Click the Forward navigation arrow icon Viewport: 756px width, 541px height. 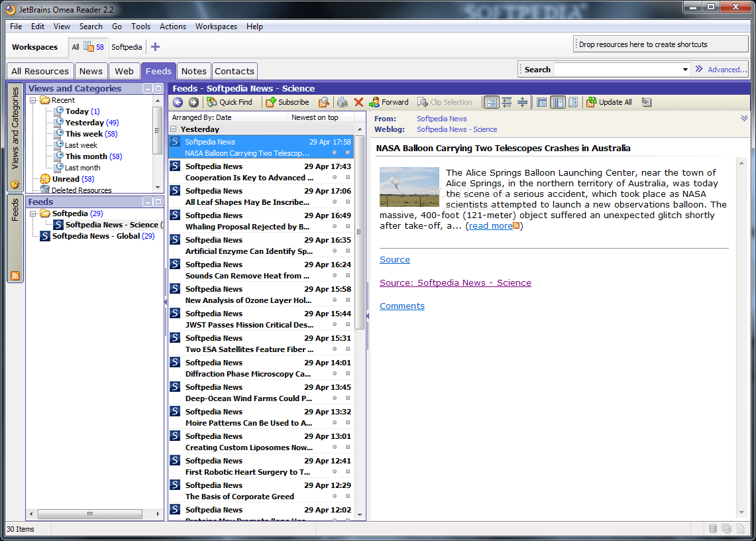tap(193, 102)
